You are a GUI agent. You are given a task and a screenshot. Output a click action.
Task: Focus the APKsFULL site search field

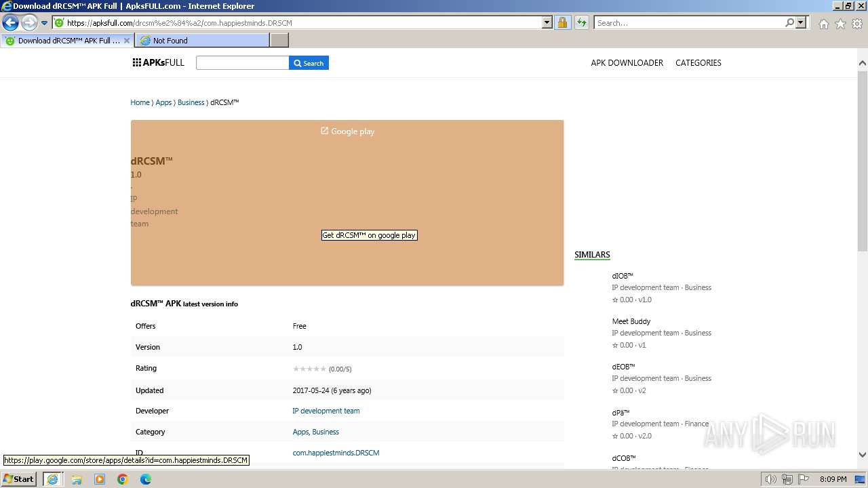point(242,63)
